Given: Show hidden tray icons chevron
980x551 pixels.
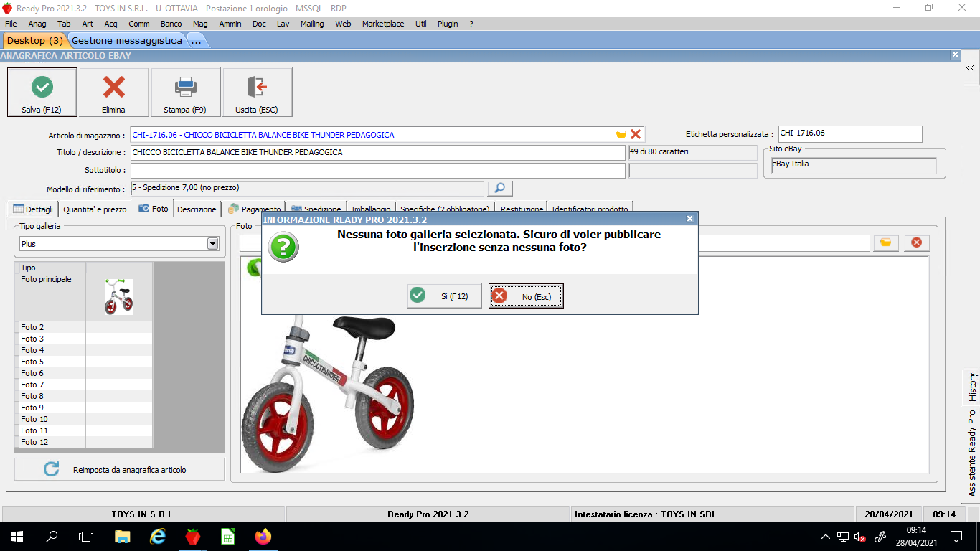Looking at the screenshot, I should click(826, 537).
